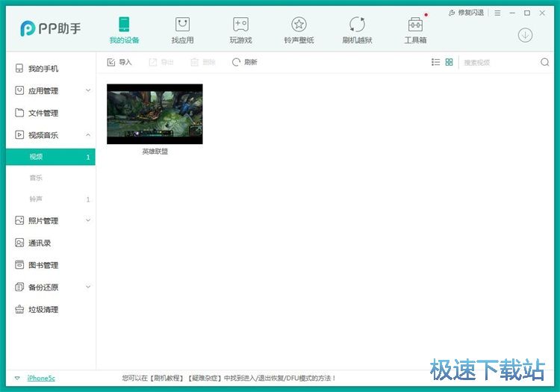Screen dimensions: 560x392
Task: Click 修复闪退 repair button
Action: [x=466, y=13]
